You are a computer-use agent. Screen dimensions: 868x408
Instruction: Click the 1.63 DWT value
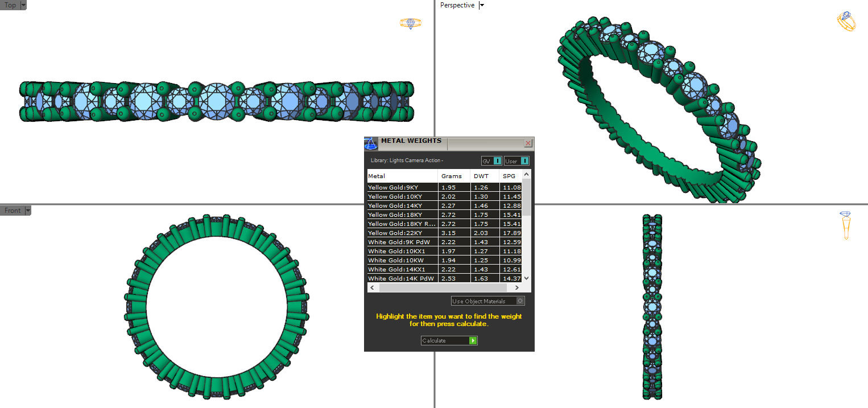481,278
